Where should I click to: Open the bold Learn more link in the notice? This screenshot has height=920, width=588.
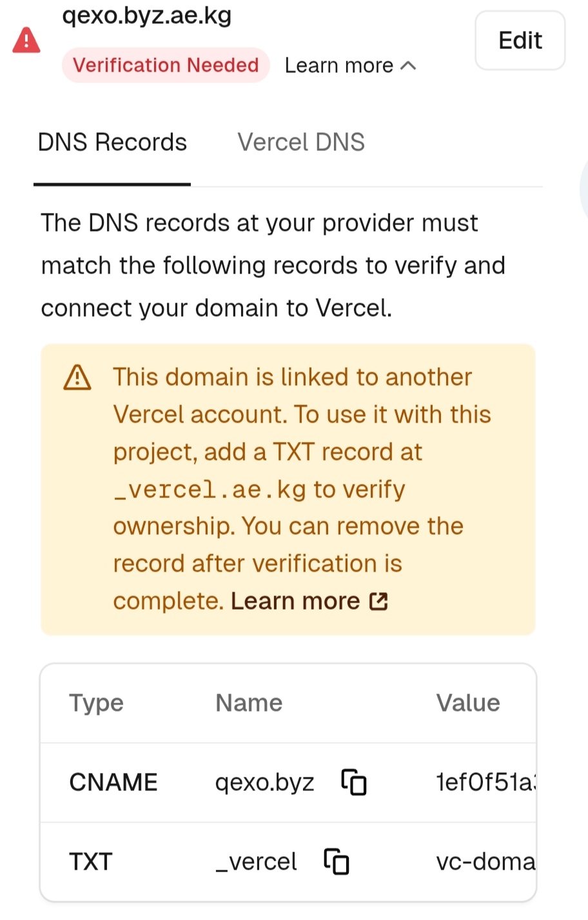[x=295, y=601]
